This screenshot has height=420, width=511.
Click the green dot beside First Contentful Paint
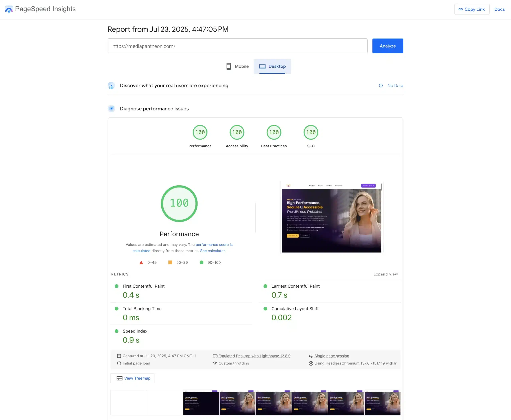click(117, 286)
